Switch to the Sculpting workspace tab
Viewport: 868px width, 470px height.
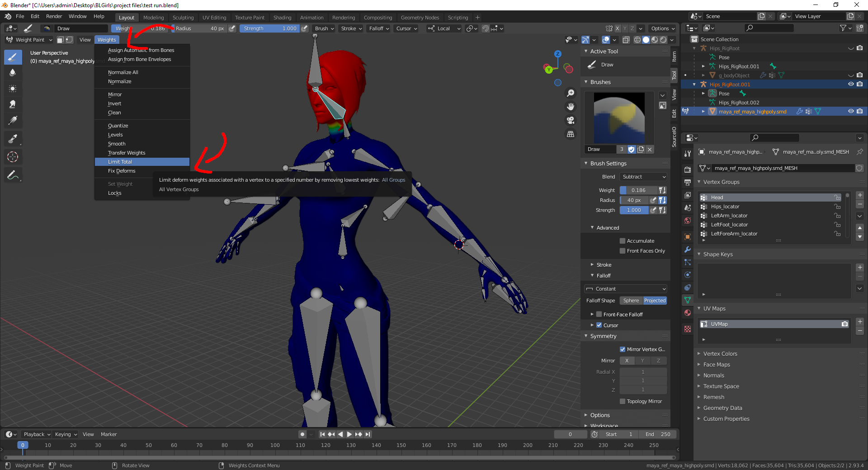tap(183, 18)
